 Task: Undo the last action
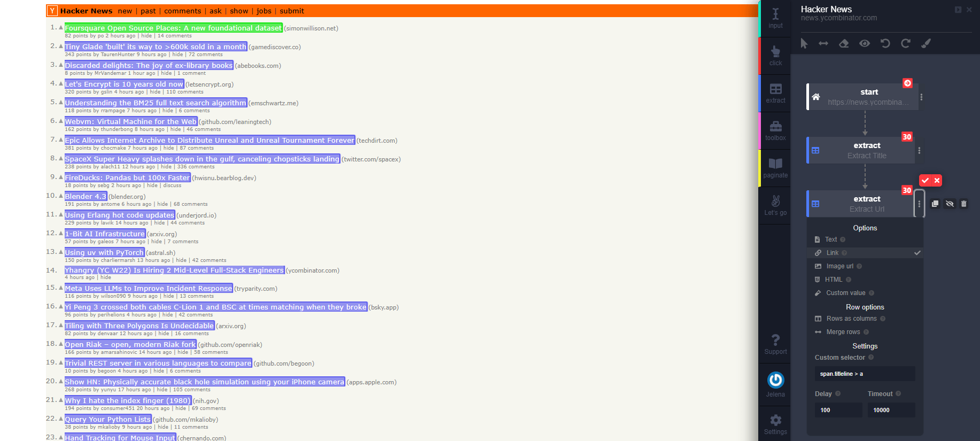885,43
